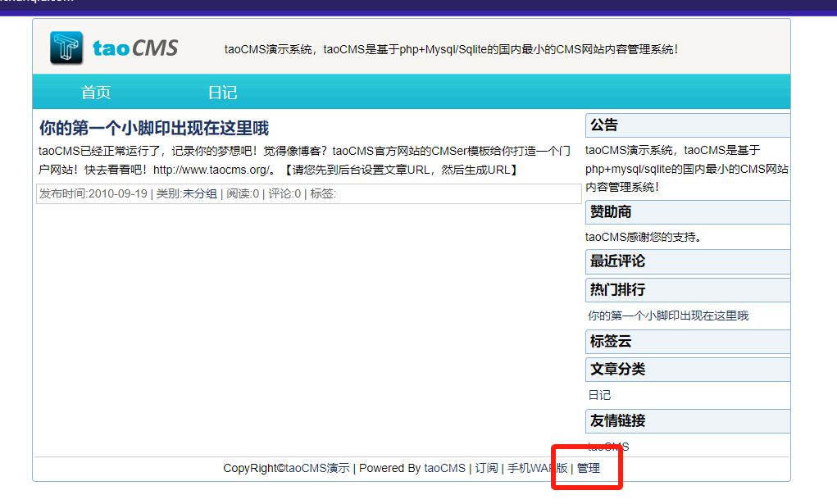The image size is (837, 504).
Task: Open the taoCMS link under 友情链接
Action: [608, 447]
